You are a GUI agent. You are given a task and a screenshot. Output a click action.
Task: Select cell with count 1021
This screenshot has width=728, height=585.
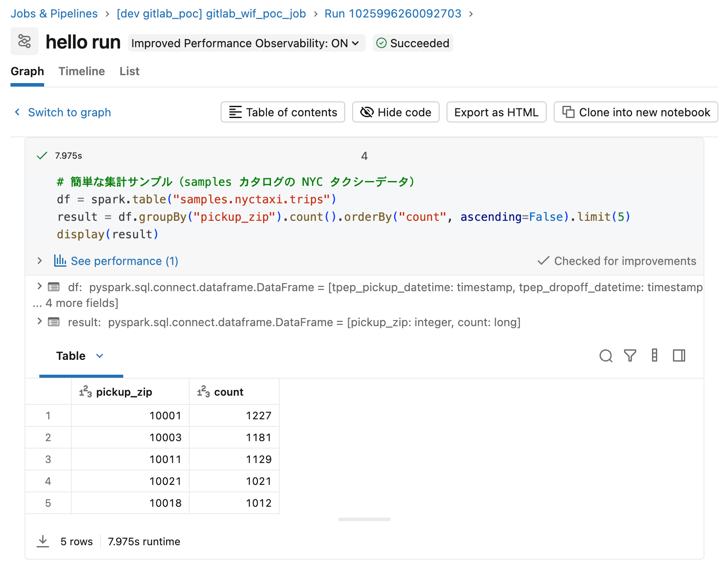[x=234, y=481]
